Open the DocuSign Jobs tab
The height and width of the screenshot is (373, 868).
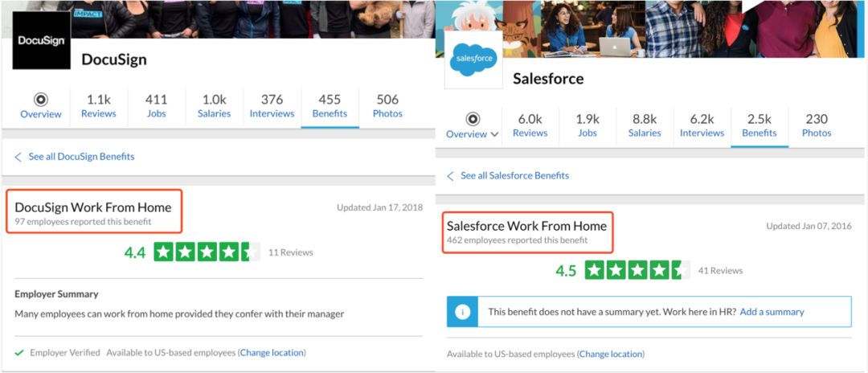pyautogui.click(x=156, y=106)
